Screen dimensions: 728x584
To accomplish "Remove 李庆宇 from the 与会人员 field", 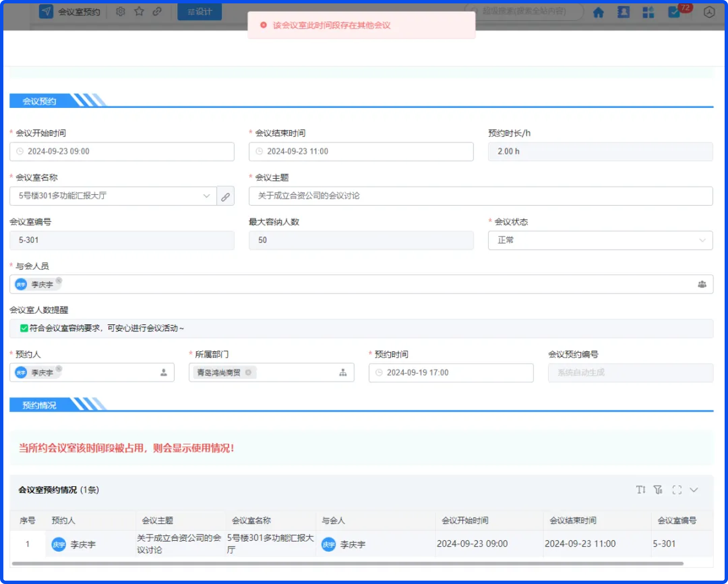I will tap(59, 280).
